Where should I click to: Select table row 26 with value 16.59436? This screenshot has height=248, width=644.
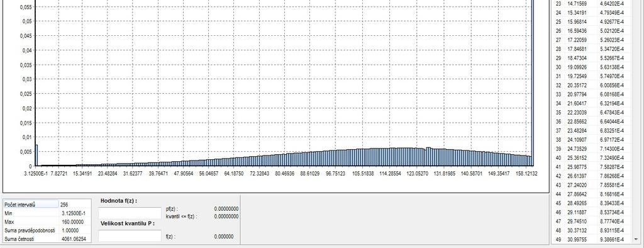(591, 31)
